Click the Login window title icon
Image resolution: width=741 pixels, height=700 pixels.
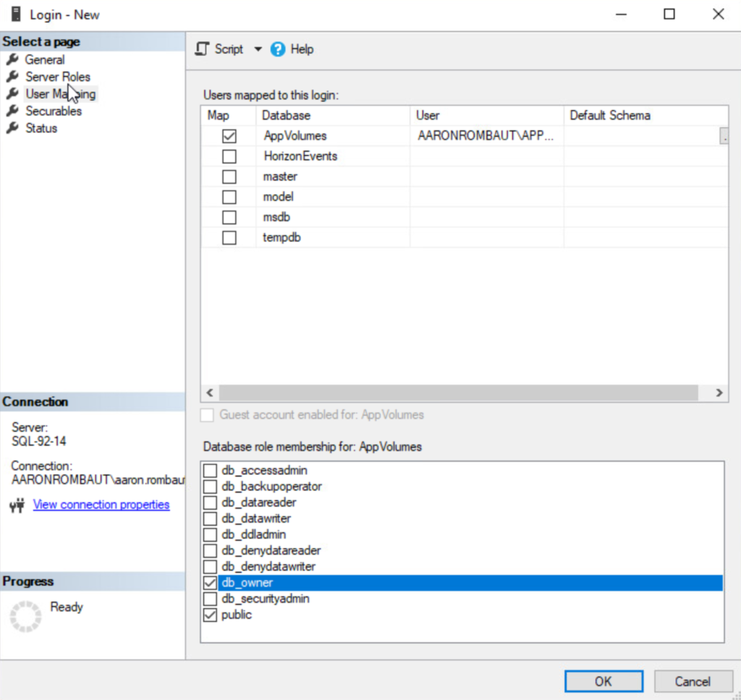click(x=15, y=14)
